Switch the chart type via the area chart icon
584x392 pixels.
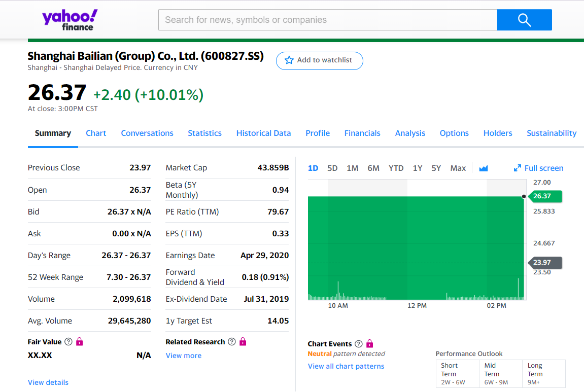point(484,168)
